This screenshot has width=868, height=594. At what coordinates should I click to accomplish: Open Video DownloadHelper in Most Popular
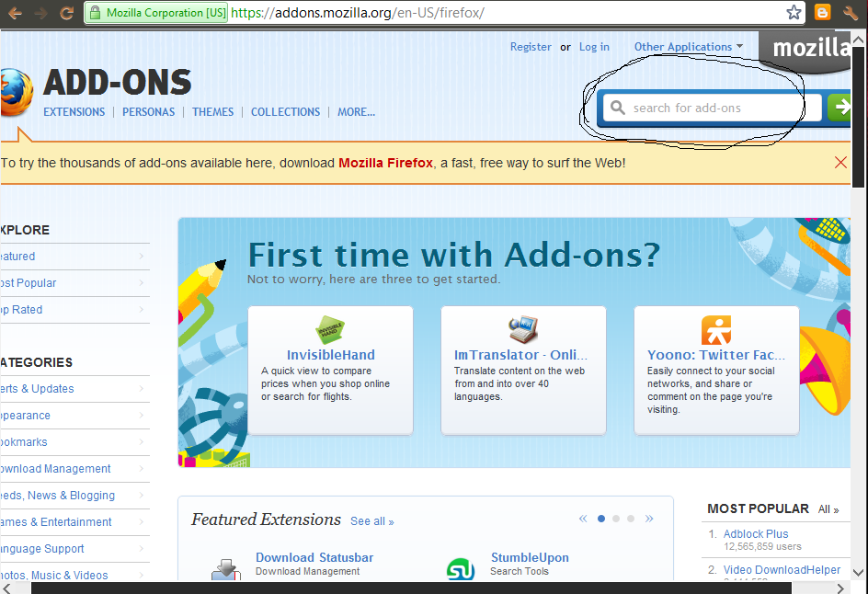tap(782, 570)
